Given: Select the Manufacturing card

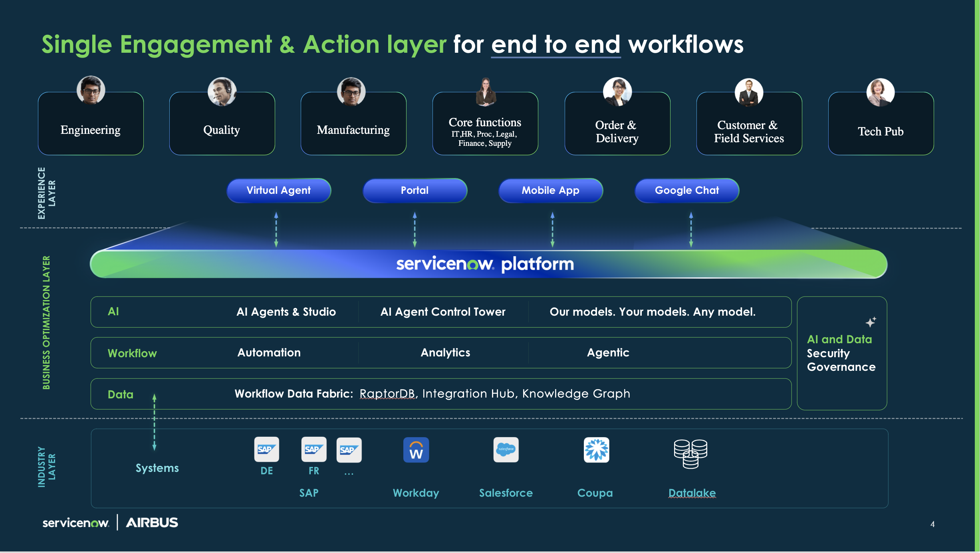Looking at the screenshot, I should (353, 123).
